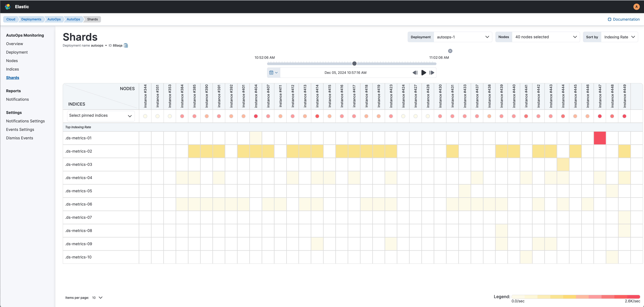Step the timeline forward one frame
644x307 pixels.
coord(432,73)
